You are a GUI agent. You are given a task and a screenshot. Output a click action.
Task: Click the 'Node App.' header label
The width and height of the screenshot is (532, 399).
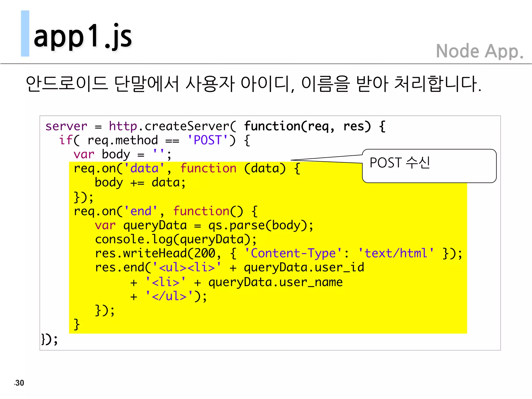480,51
